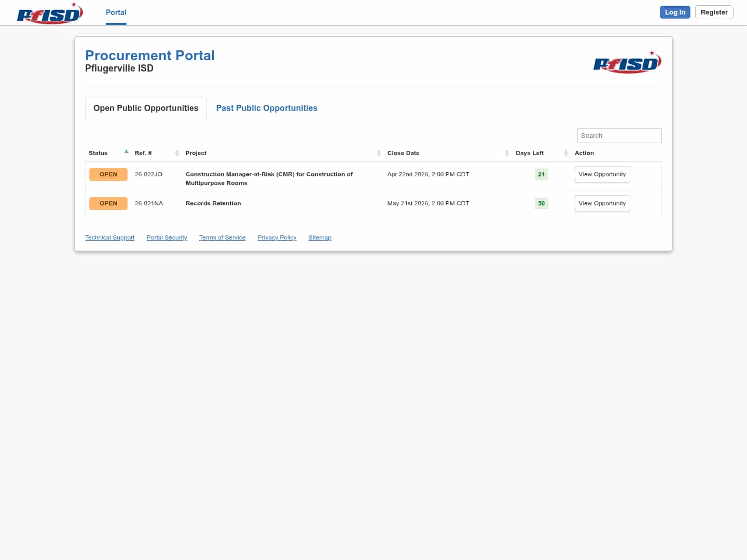Image resolution: width=747 pixels, height=560 pixels.
Task: Click the 21 days left badge
Action: point(541,174)
